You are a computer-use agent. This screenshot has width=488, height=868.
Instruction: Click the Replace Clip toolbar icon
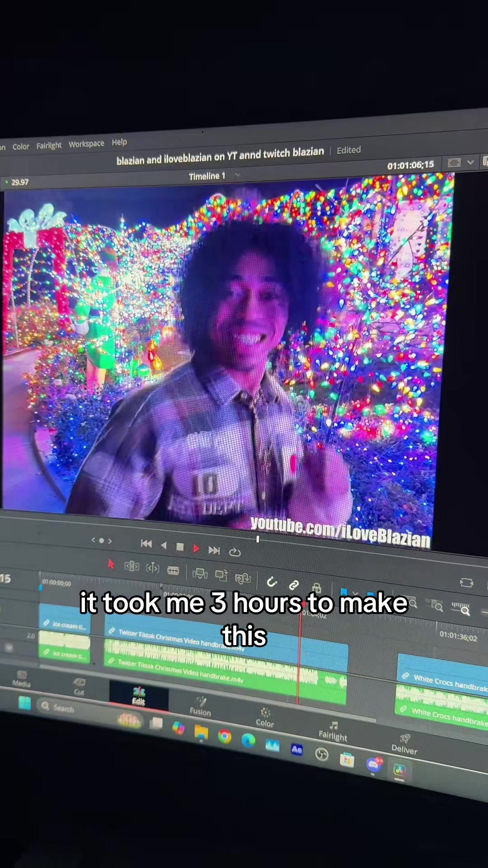pyautogui.click(x=243, y=578)
